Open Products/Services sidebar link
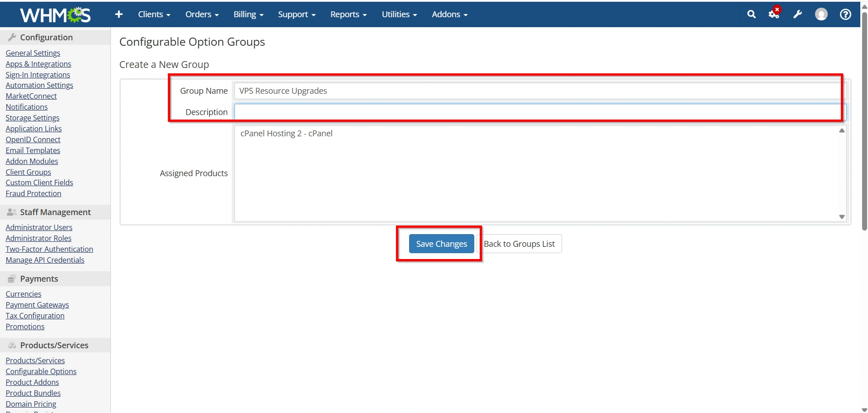The height and width of the screenshot is (413, 868). tap(35, 360)
